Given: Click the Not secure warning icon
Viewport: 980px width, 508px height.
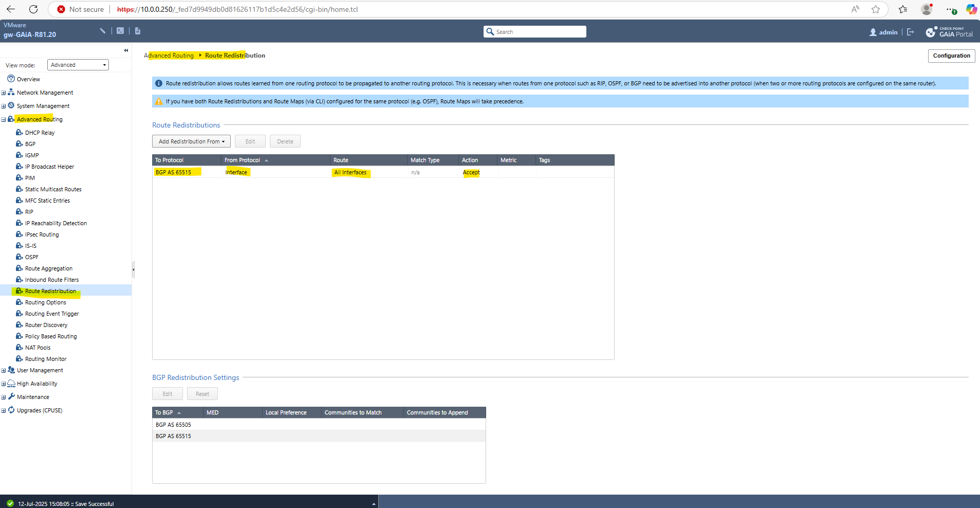Looking at the screenshot, I should (61, 9).
